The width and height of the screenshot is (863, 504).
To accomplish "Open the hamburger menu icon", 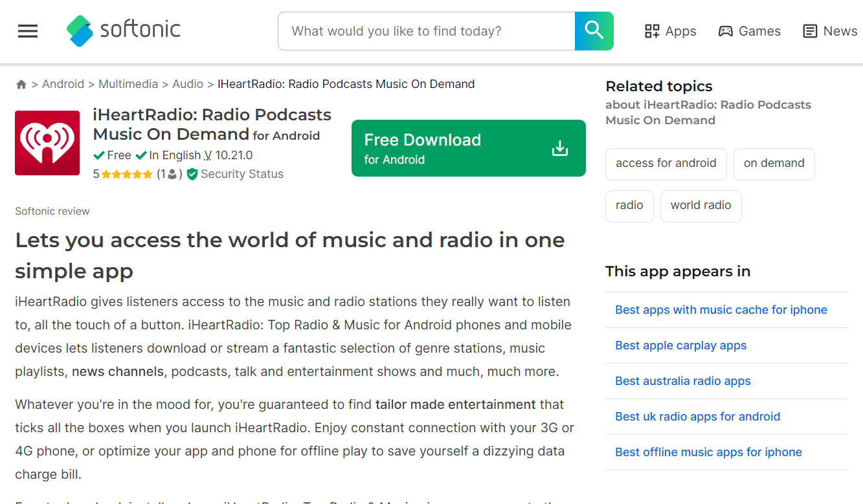I will pos(28,31).
